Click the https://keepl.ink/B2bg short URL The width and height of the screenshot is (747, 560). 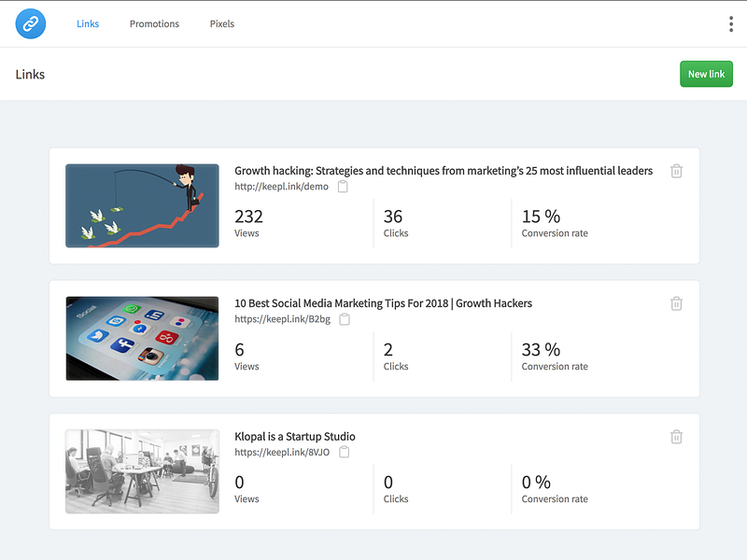(282, 319)
